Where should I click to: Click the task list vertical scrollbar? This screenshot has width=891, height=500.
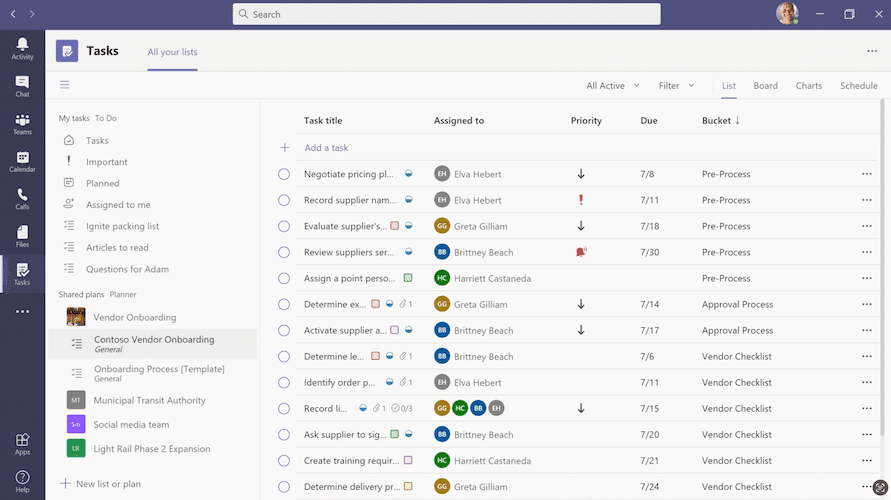[x=882, y=267]
